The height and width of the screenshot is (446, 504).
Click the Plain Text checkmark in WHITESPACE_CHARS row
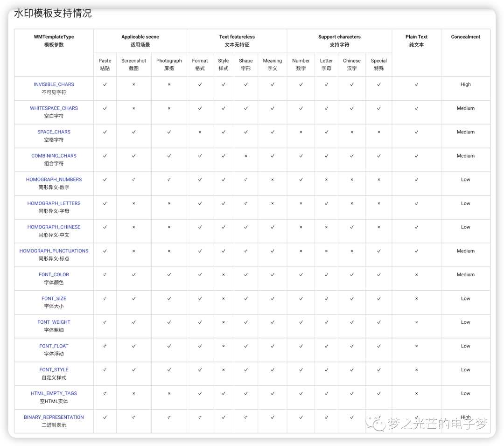pyautogui.click(x=416, y=108)
